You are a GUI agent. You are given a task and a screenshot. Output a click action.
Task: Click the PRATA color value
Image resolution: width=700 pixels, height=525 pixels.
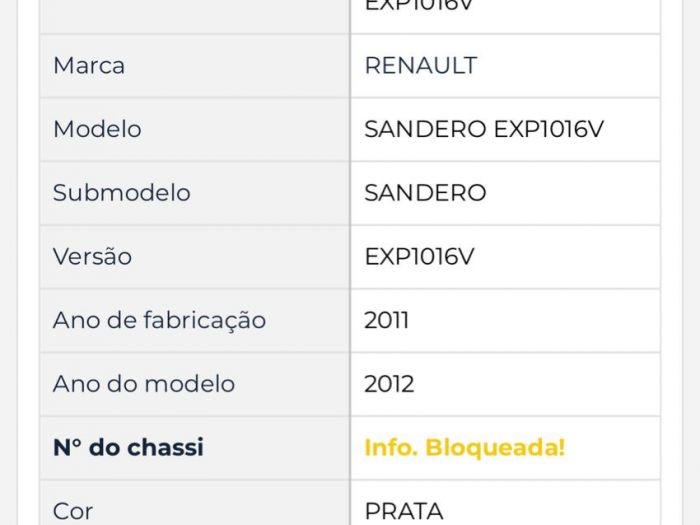click(x=404, y=511)
